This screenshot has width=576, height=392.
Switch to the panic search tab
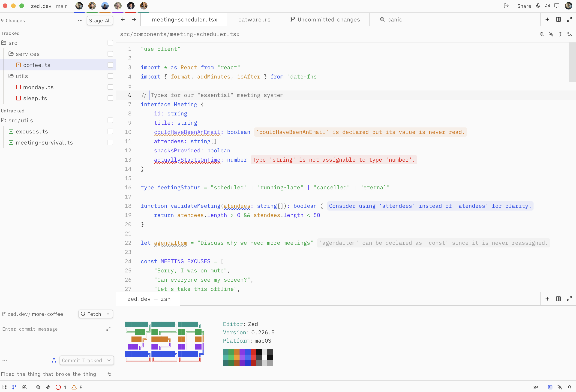391,20
